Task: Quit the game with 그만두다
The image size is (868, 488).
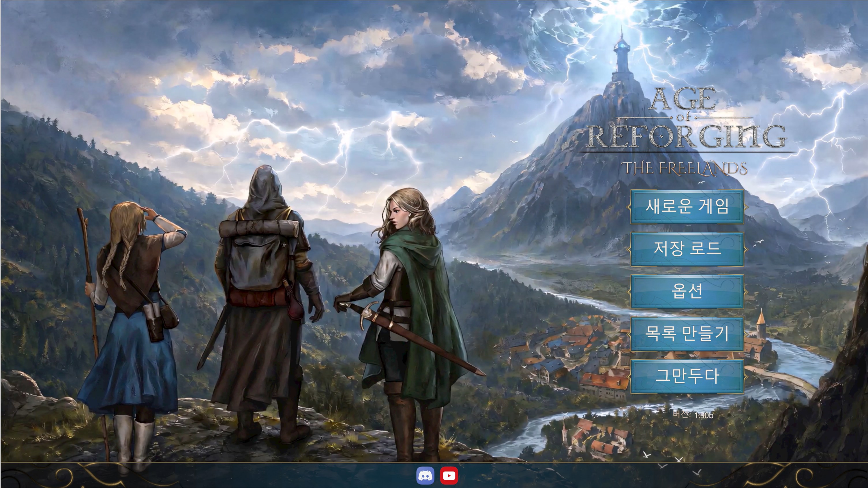Action: pyautogui.click(x=687, y=376)
